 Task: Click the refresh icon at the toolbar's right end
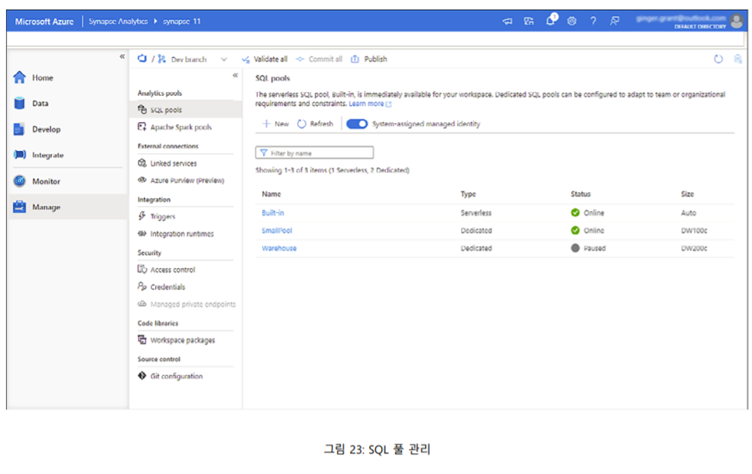(718, 59)
